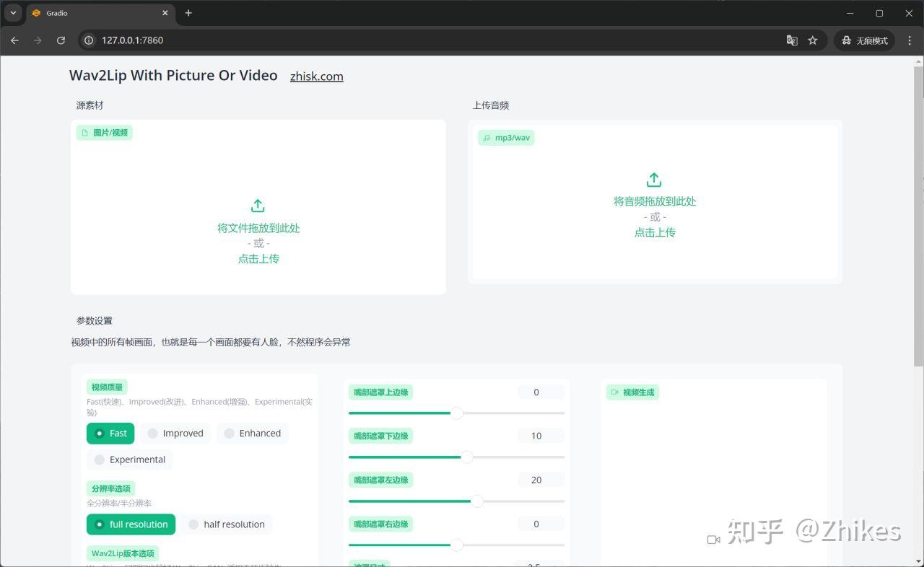Screen dimensions: 924x567
Task: Open a new browser tab
Action: click(x=188, y=13)
